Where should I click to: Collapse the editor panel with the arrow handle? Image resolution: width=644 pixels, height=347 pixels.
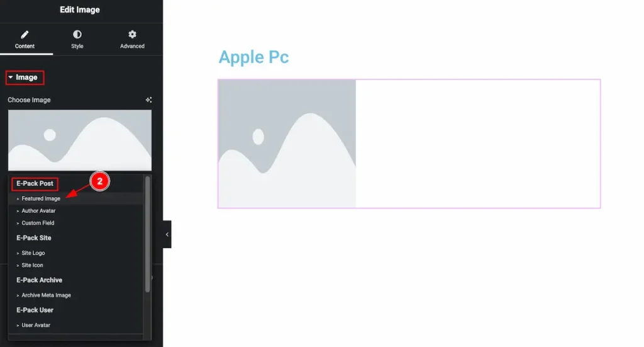(x=167, y=234)
